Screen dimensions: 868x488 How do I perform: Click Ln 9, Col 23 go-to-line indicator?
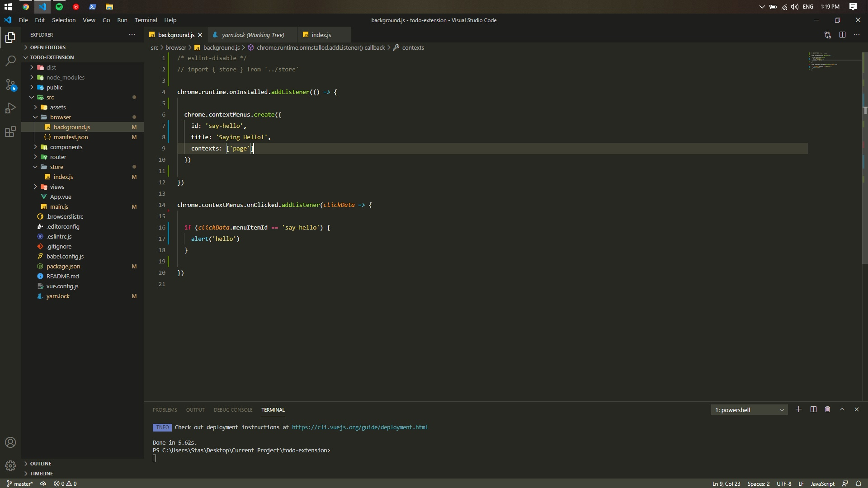click(x=726, y=483)
